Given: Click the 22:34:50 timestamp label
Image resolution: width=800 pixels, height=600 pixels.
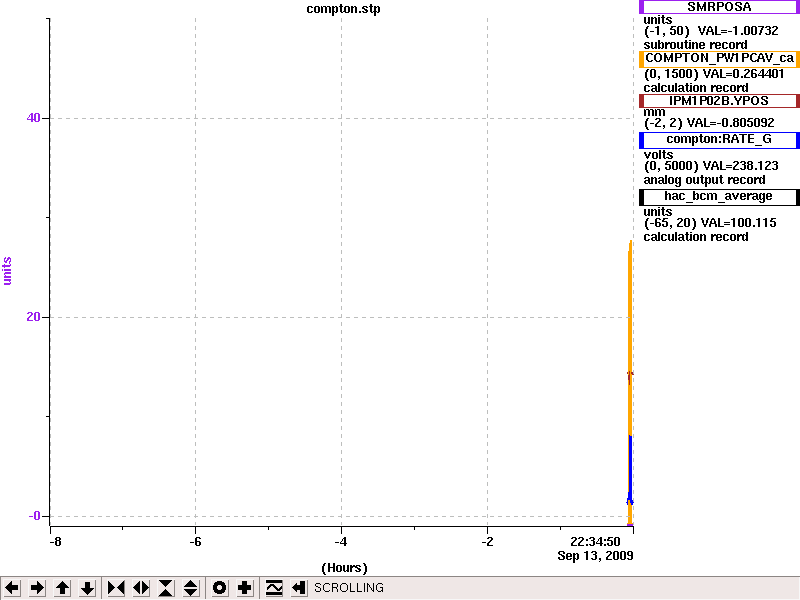Looking at the screenshot, I should point(595,542).
